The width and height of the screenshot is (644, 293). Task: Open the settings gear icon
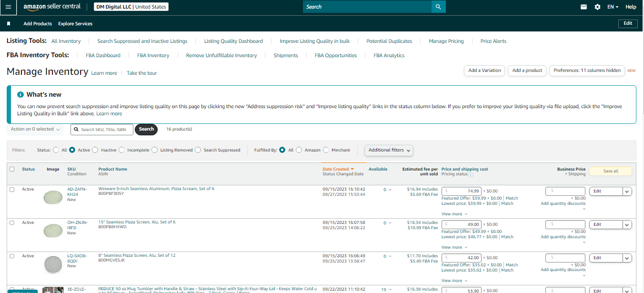[597, 7]
